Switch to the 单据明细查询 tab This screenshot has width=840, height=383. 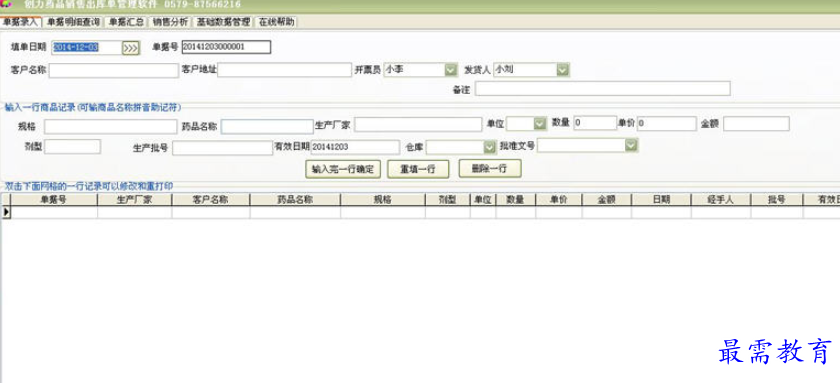[73, 22]
